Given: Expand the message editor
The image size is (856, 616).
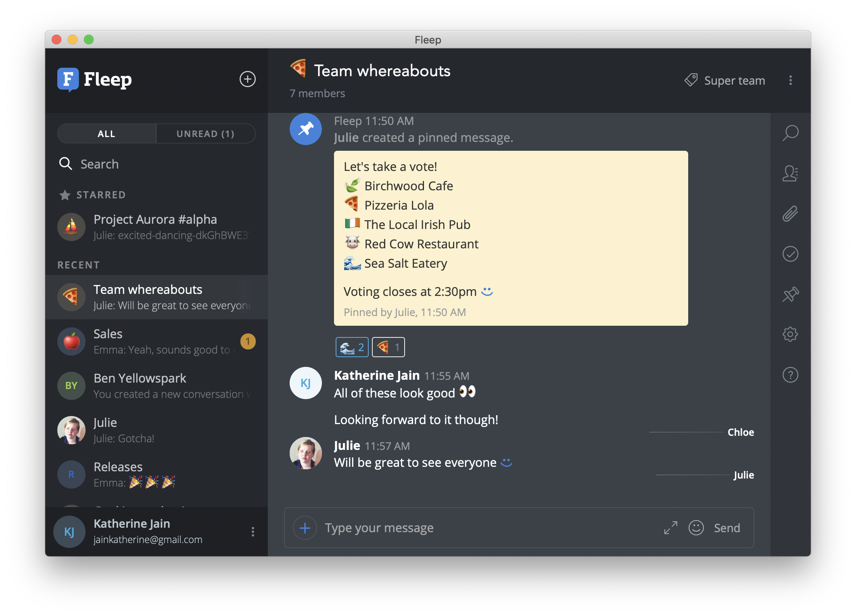Looking at the screenshot, I should click(x=670, y=528).
